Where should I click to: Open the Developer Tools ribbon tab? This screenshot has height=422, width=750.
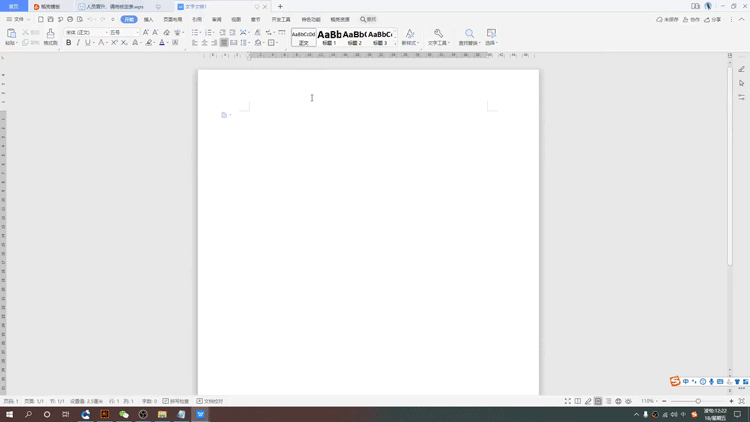coord(281,20)
